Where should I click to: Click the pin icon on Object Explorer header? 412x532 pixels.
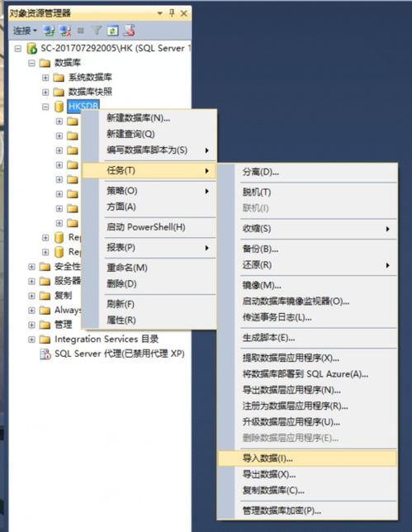[172, 13]
